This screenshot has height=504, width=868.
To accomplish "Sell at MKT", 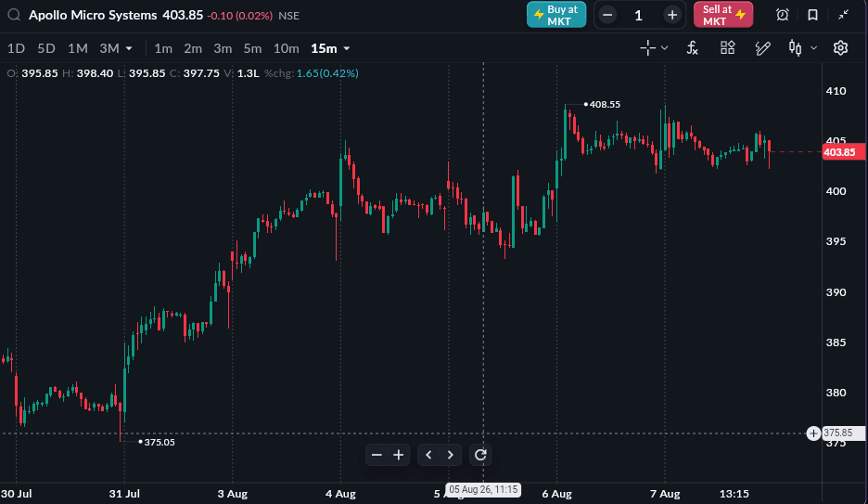I will pyautogui.click(x=723, y=15).
